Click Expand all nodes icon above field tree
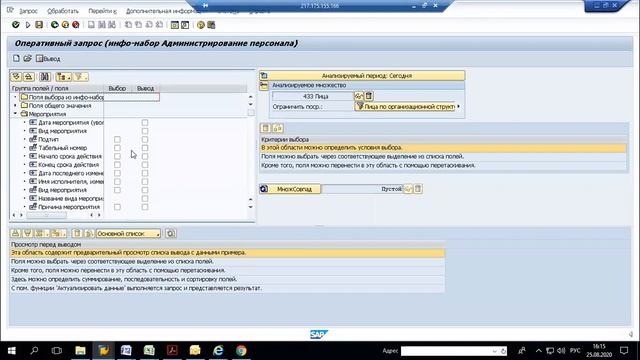This screenshot has width=640, height=360. click(16, 77)
